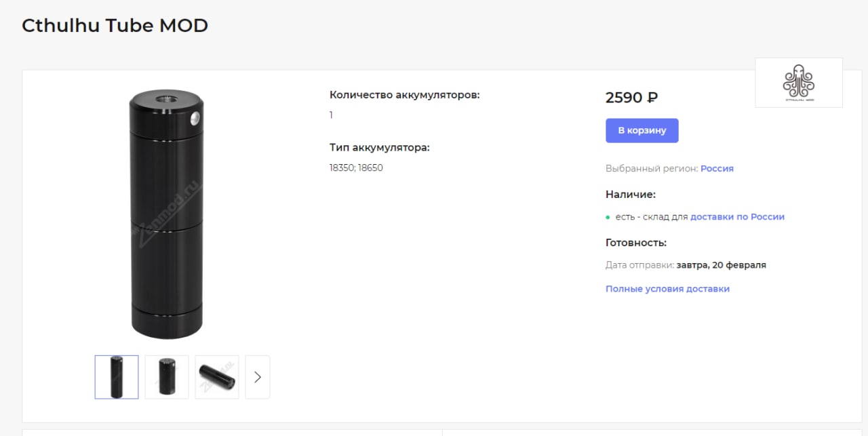The image size is (868, 436).
Task: Click the «Готовность:» heading
Action: pos(636,243)
